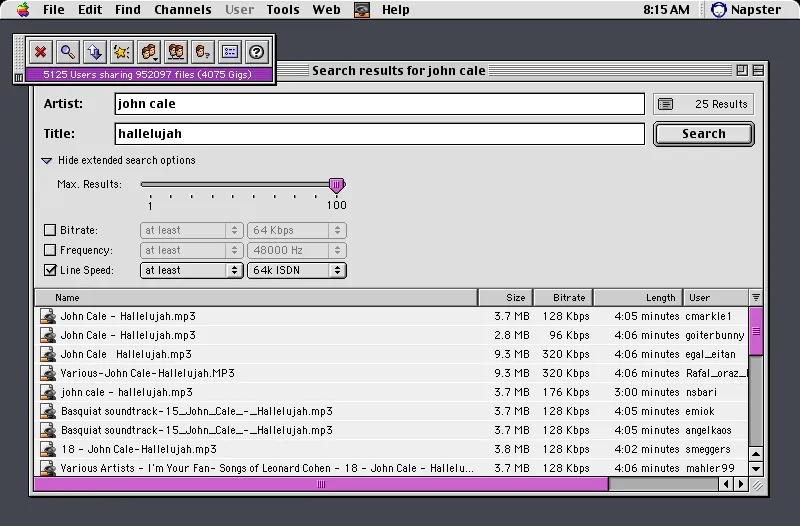Enable the Bitrate checkbox
The height and width of the screenshot is (526, 800).
pos(50,230)
